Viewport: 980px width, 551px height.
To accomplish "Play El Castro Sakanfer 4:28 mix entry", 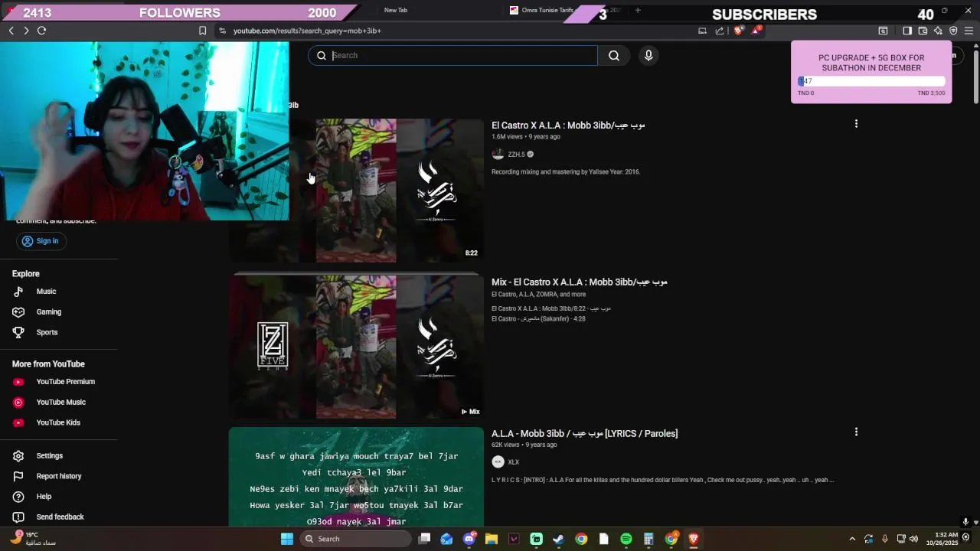I will coord(538,319).
